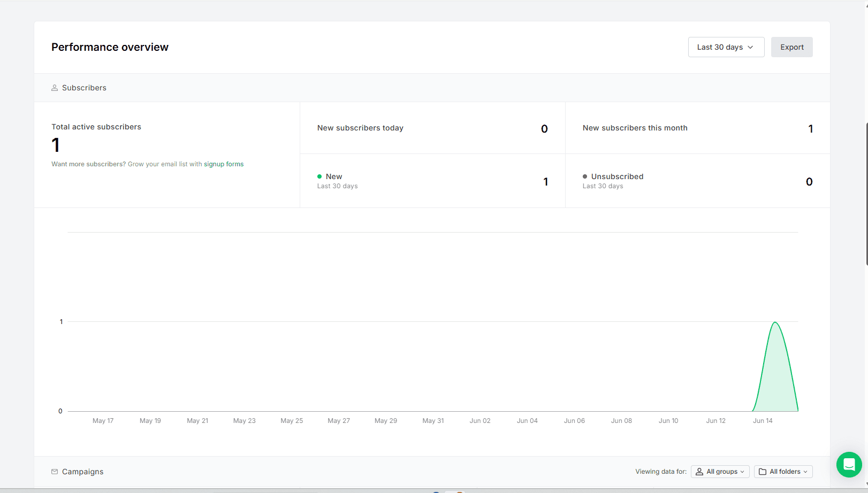The image size is (868, 493).
Task: Click the person icon in All groups
Action: tap(699, 472)
